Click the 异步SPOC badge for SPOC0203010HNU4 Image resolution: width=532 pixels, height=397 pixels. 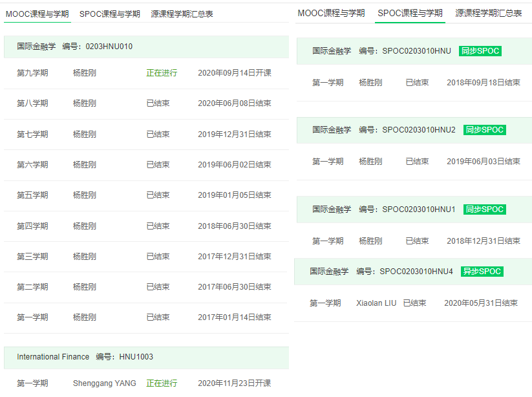pos(482,272)
